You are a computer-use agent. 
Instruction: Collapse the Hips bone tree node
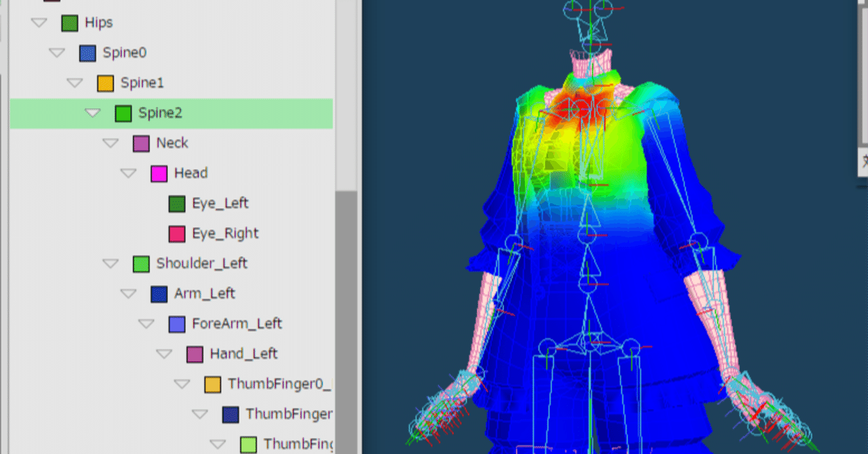[x=39, y=23]
